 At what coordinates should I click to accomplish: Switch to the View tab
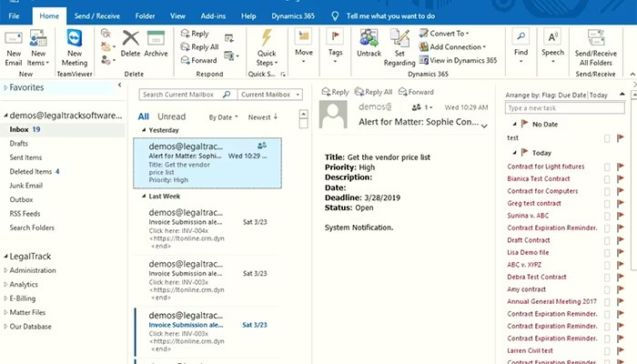(x=177, y=15)
